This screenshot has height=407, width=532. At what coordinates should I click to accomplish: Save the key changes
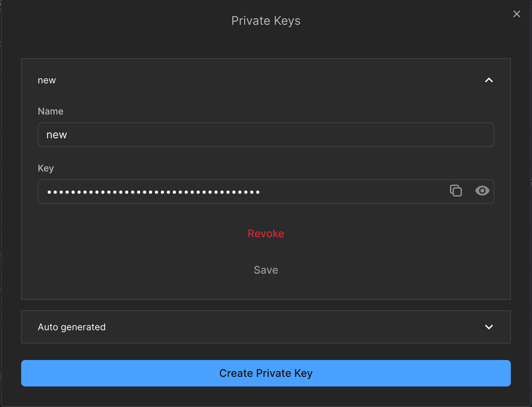point(266,270)
